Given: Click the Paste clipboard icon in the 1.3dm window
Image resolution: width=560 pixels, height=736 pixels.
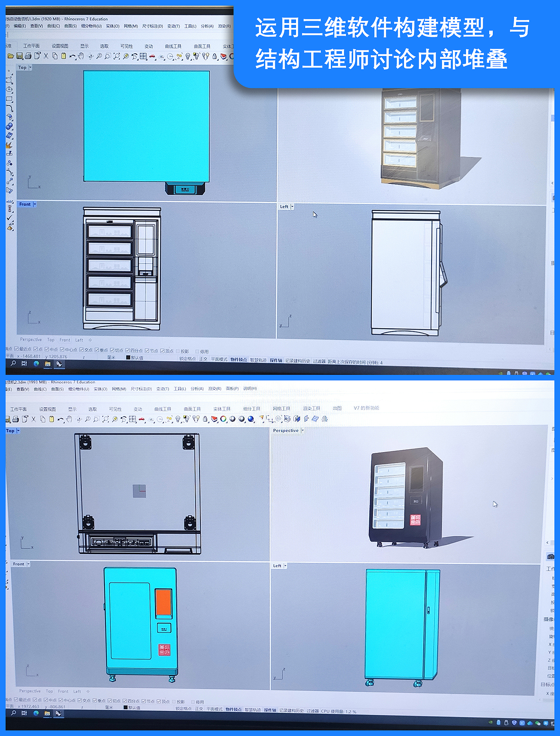Looking at the screenshot, I should [63, 56].
